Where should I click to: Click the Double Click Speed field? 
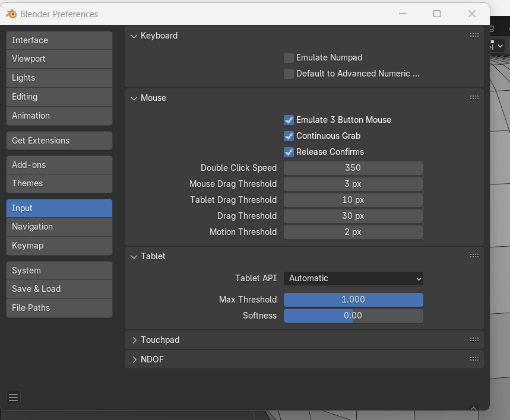[x=353, y=168]
